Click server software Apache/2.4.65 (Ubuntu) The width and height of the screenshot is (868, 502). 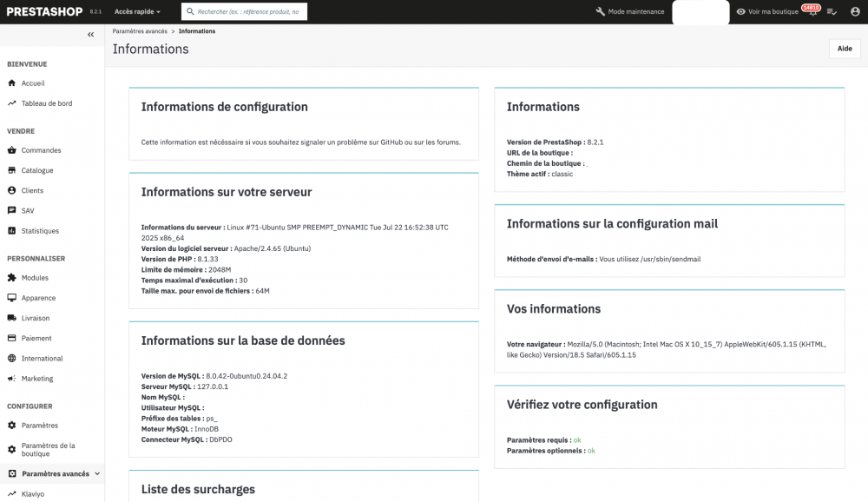pyautogui.click(x=273, y=248)
